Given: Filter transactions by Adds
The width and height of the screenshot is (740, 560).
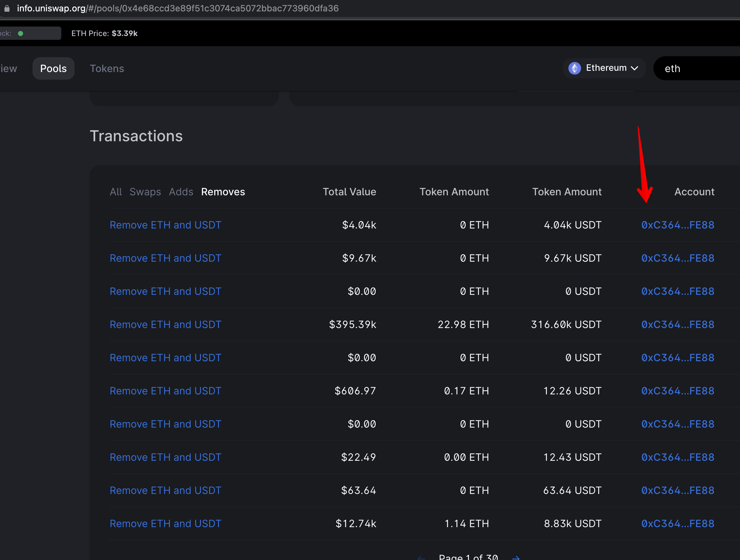Looking at the screenshot, I should pyautogui.click(x=181, y=192).
